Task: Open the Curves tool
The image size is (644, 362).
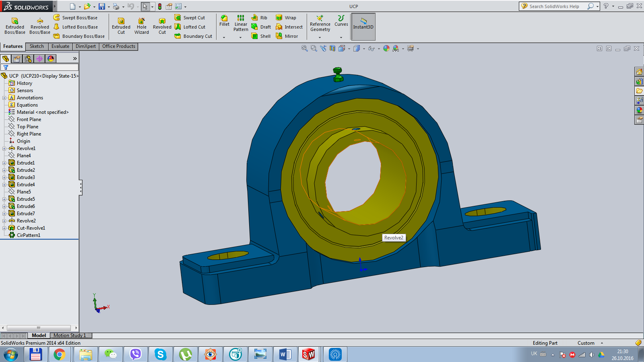Action: pyautogui.click(x=341, y=21)
